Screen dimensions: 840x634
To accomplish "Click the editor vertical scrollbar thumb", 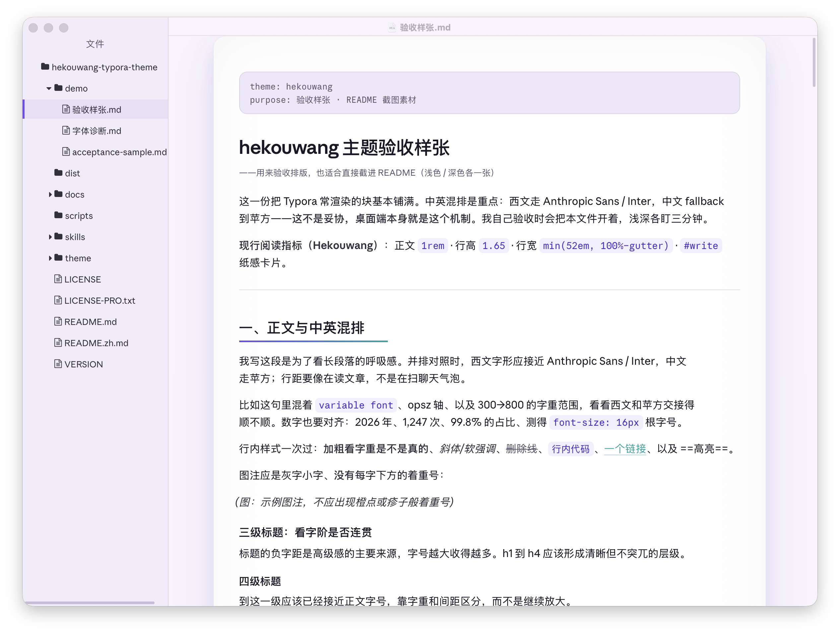I will pos(814,62).
